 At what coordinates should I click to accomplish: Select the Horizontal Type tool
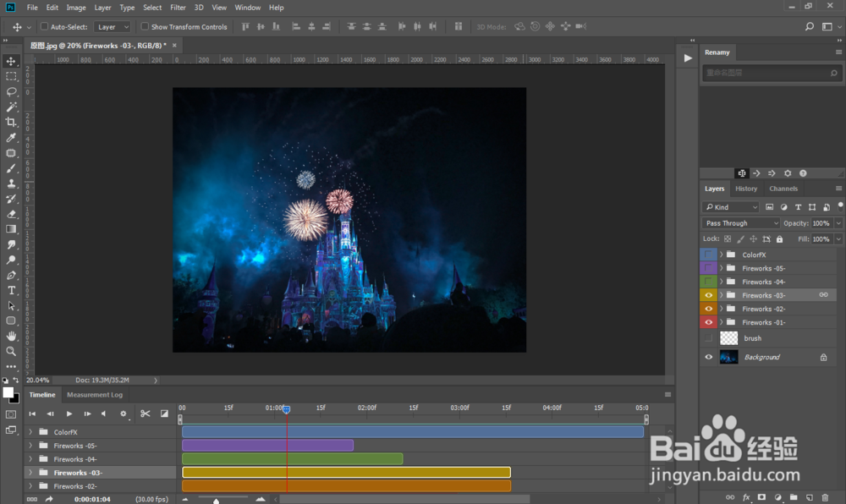click(11, 291)
